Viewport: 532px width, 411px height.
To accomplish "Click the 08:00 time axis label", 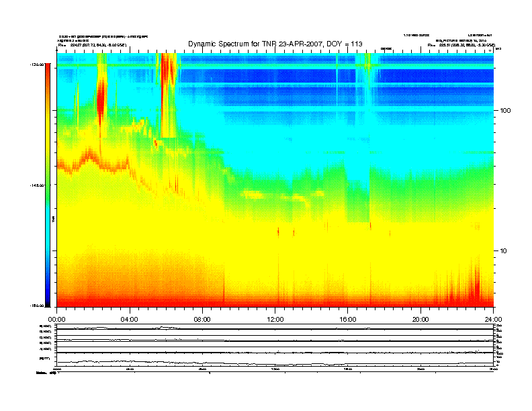I will click(x=202, y=320).
